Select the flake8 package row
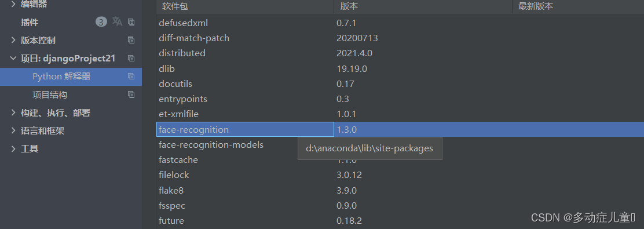 [x=400, y=190]
